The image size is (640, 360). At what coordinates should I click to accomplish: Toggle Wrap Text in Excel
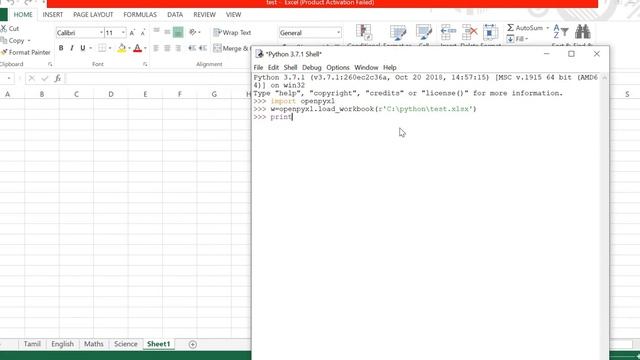232,32
